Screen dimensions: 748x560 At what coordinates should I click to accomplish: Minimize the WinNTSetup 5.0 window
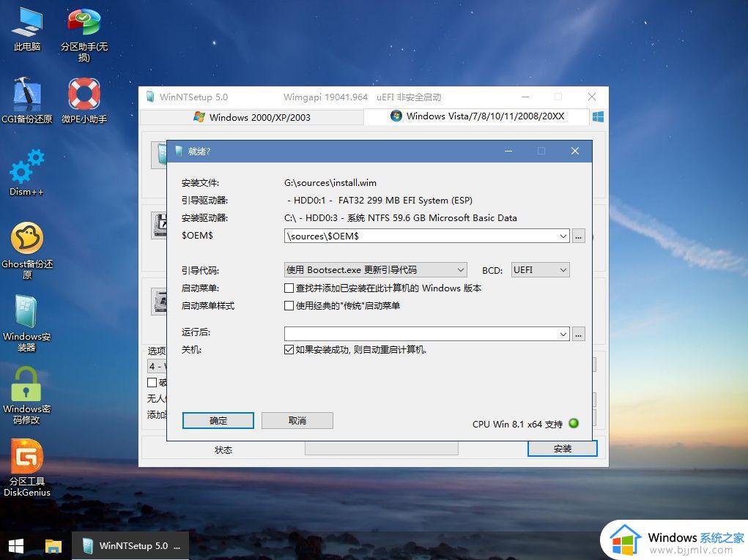coord(525,97)
